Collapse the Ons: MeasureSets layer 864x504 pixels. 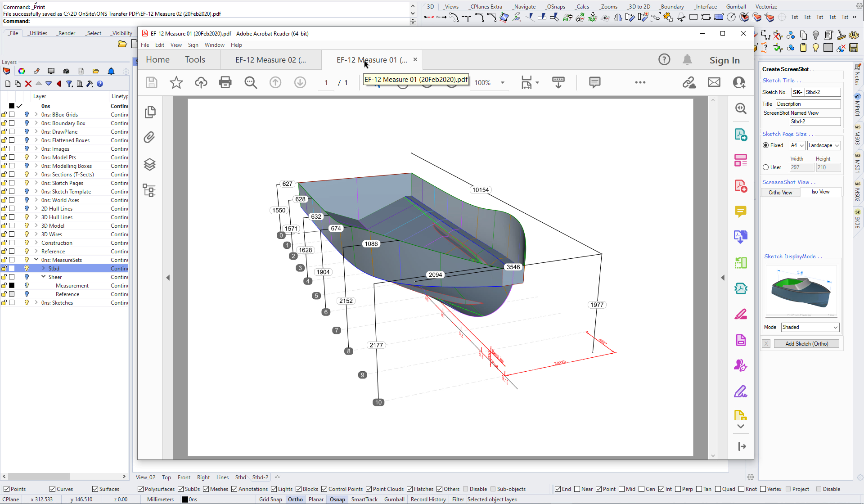coord(36,260)
